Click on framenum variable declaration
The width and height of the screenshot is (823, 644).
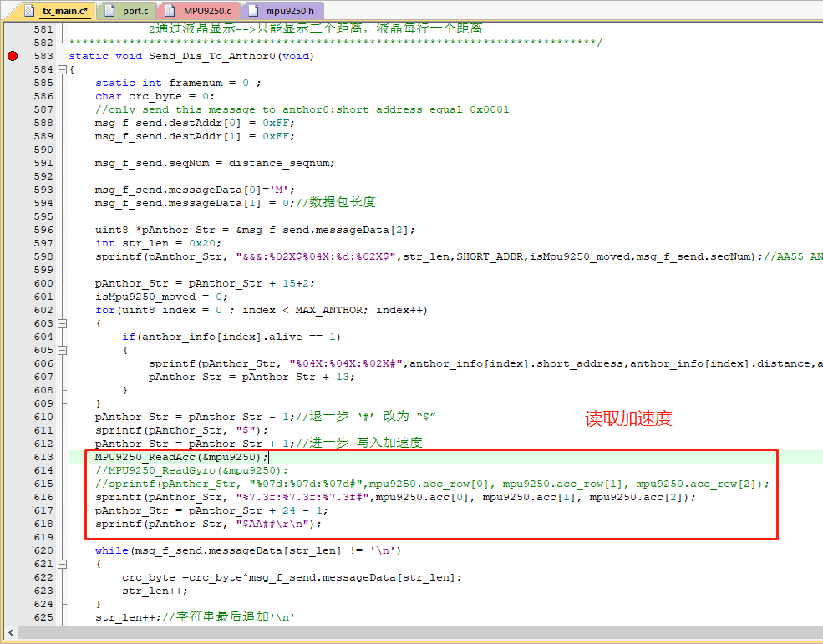pyautogui.click(x=196, y=83)
